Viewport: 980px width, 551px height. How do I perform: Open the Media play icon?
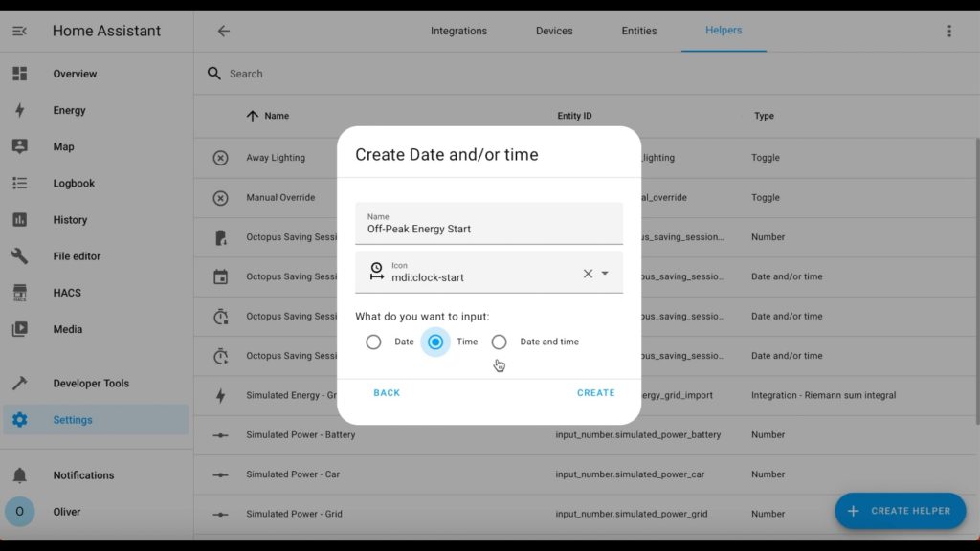(19, 329)
